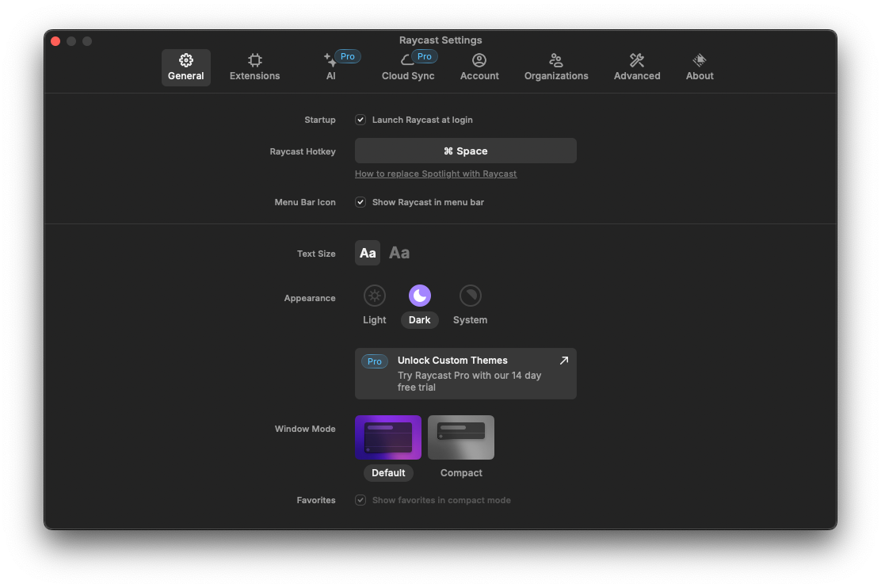The width and height of the screenshot is (881, 588).
Task: Click the Menu Bar Icon label
Action: [x=304, y=202]
